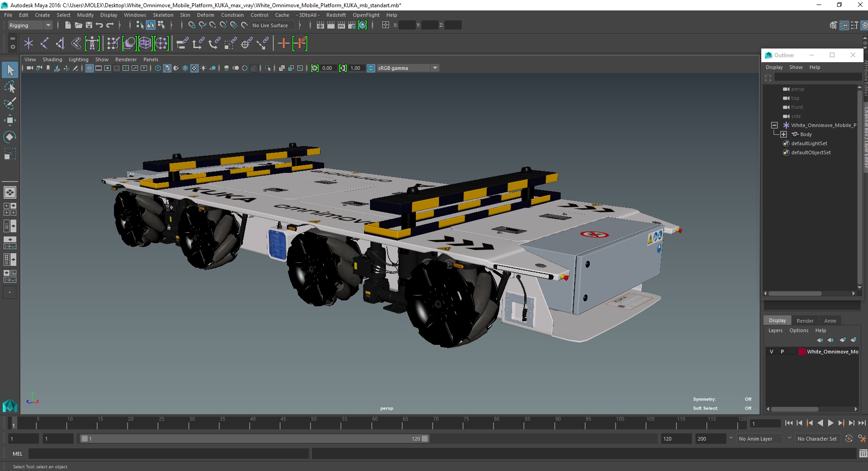
Task: Open viewport Shading menu
Action: point(52,59)
